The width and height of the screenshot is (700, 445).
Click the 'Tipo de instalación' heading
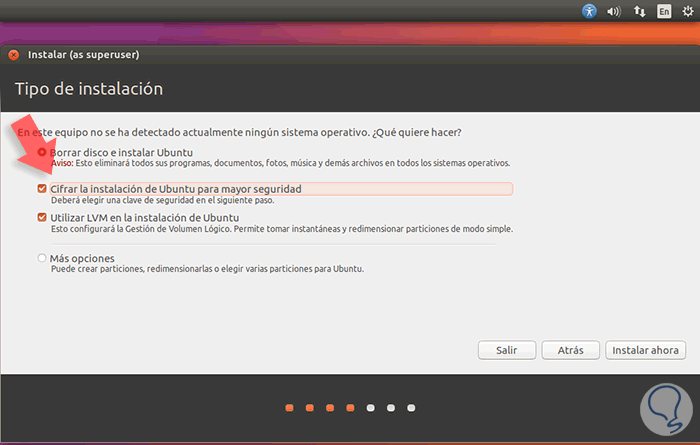[89, 89]
